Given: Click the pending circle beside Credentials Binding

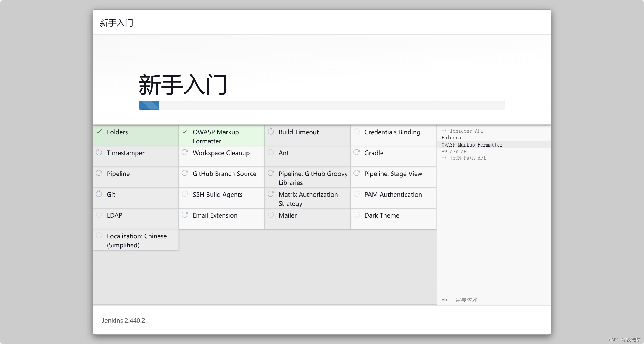Looking at the screenshot, I should point(357,131).
